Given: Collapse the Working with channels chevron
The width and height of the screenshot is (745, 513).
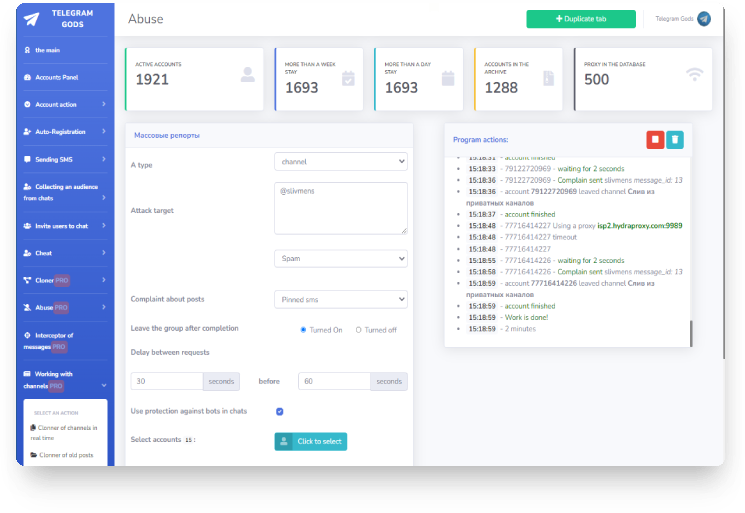Looking at the screenshot, I should click(x=104, y=386).
